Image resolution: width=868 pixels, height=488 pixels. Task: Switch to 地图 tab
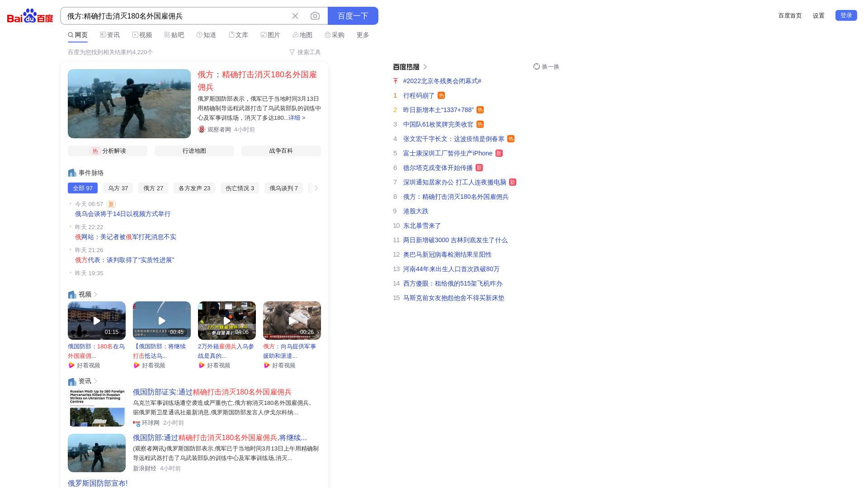tap(302, 35)
